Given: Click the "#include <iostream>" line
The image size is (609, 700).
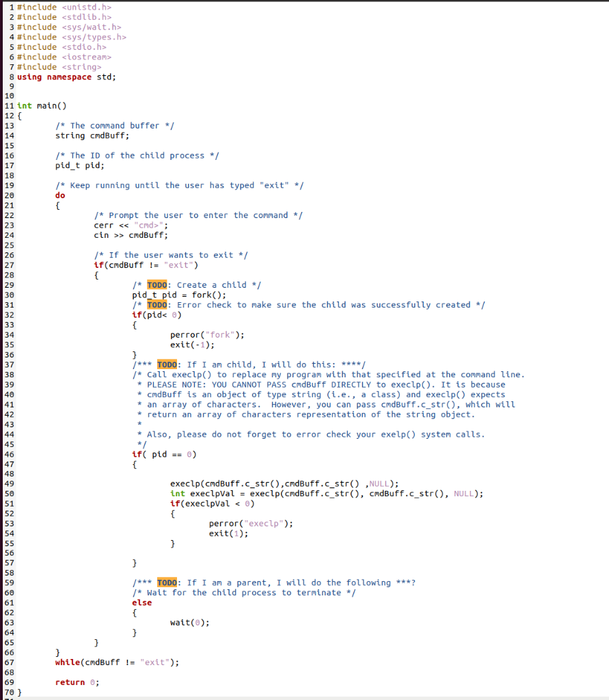Looking at the screenshot, I should (x=64, y=57).
